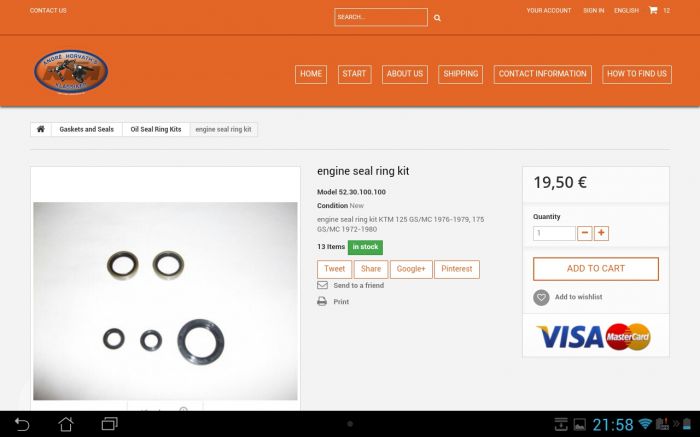
Task: Click the Send to a friend envelope icon
Action: coord(322,285)
